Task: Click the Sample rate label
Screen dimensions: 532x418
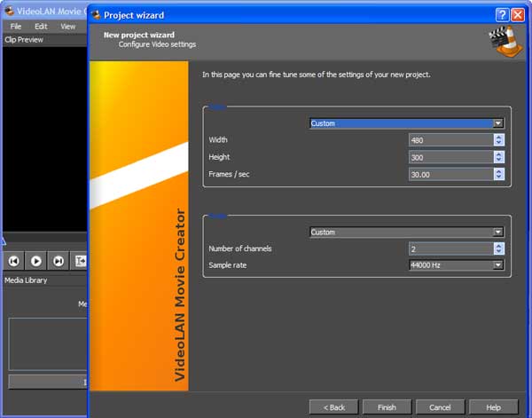Action: tap(228, 265)
